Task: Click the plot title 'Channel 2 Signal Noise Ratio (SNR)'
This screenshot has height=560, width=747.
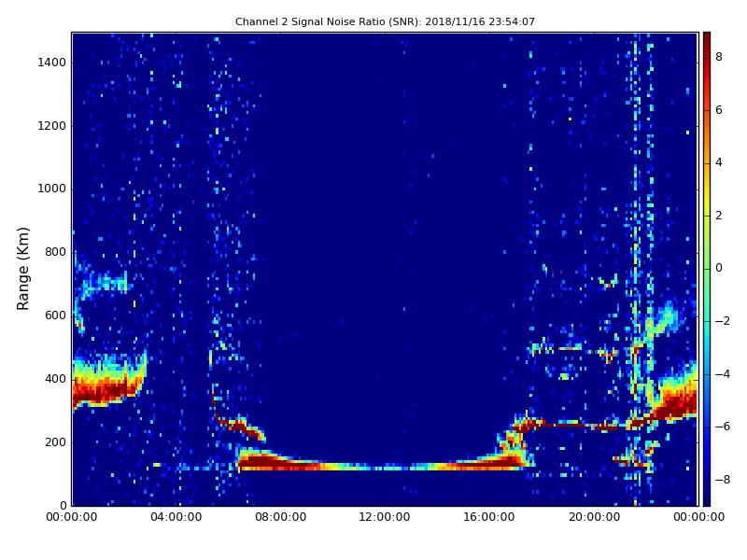Action: 385,21
